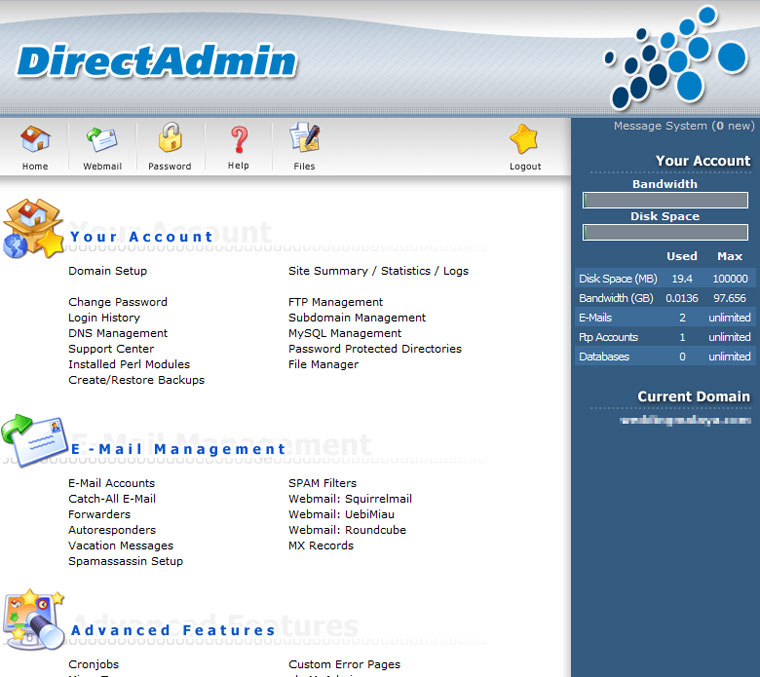
Task: Open the Help question mark icon
Action: tap(239, 140)
